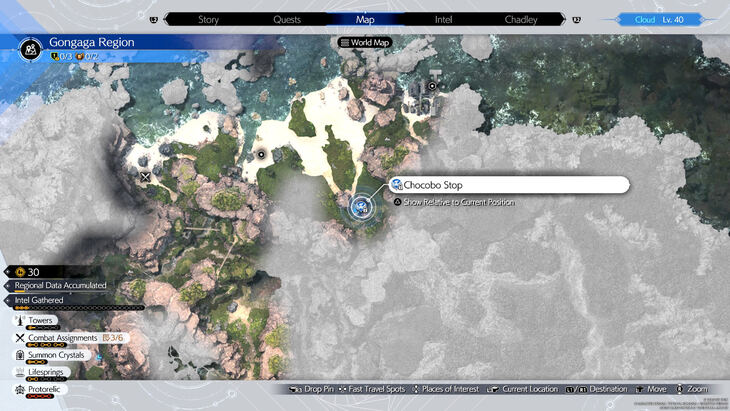Select the Combat Assignments swords icon
This screenshot has width=730, height=411.
19,337
